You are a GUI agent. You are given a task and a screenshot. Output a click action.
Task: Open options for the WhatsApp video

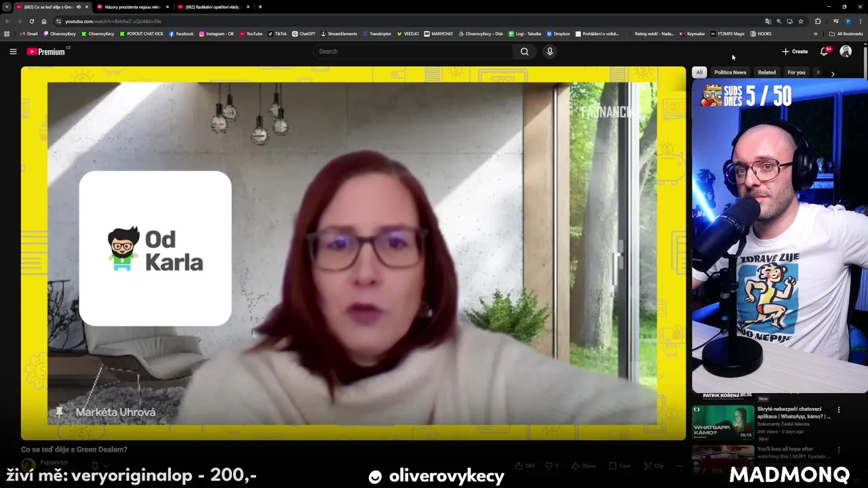(x=839, y=410)
